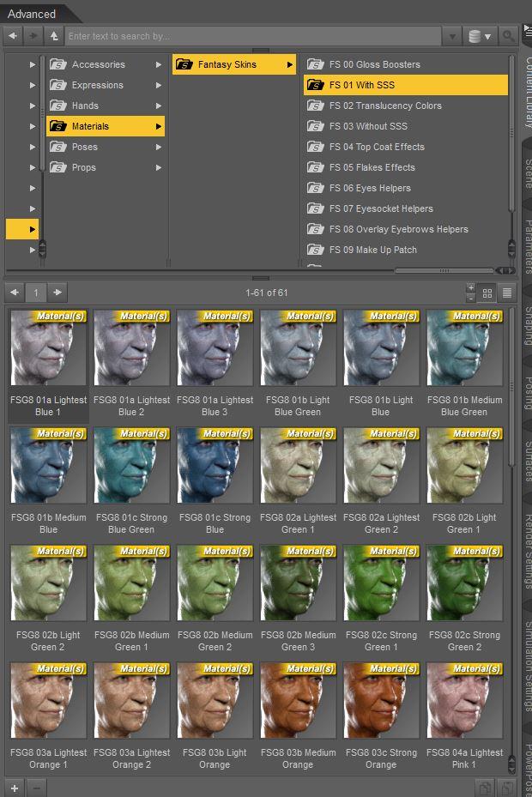The height and width of the screenshot is (797, 532).
Task: Go back with the navigation back arrow
Action: click(13, 36)
